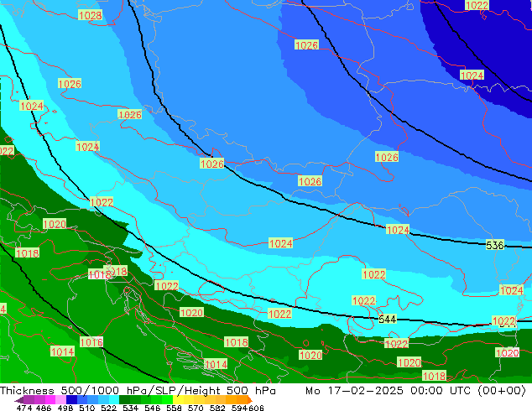Click legend value 534

(x=131, y=408)
